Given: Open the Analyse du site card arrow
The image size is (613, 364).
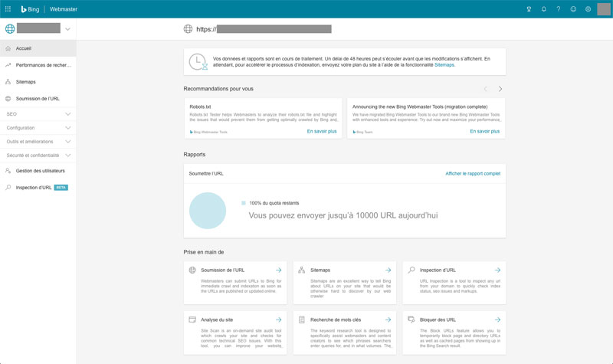Looking at the screenshot, I should [x=279, y=320].
